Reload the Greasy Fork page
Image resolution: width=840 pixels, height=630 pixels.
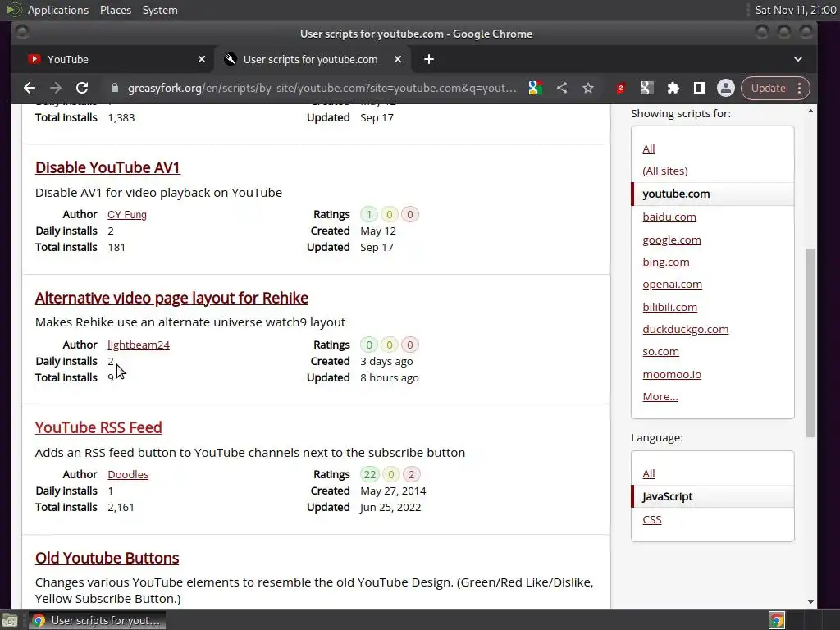[82, 89]
